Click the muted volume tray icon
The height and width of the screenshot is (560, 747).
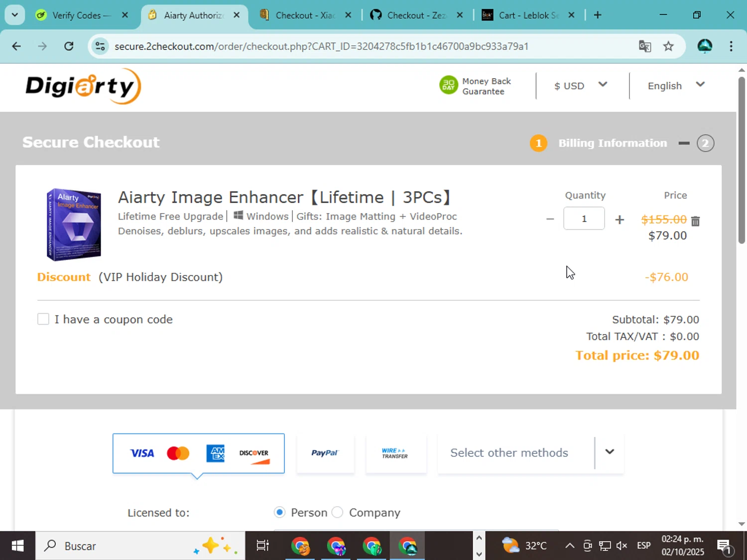[622, 546]
